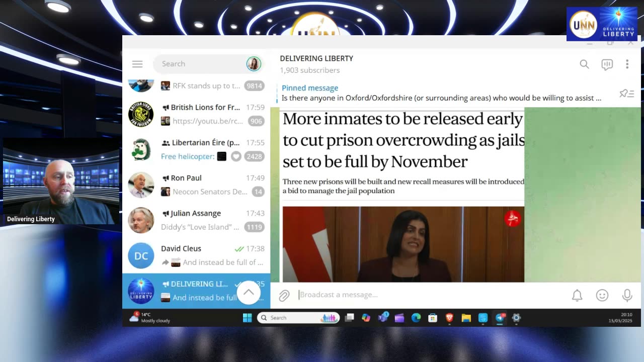This screenshot has height=362, width=644.
Task: Jump to the Pinned message
Action: tap(441, 93)
